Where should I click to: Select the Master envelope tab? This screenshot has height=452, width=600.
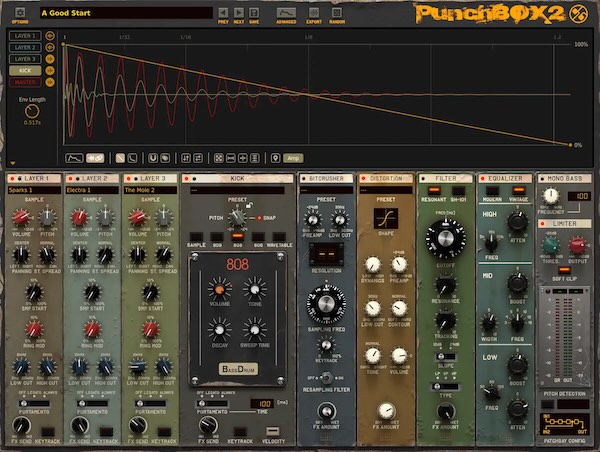point(25,82)
